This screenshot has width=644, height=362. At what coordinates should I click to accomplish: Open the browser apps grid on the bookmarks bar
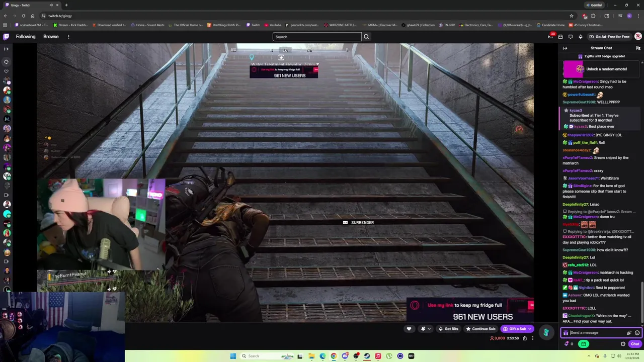pos(5,25)
